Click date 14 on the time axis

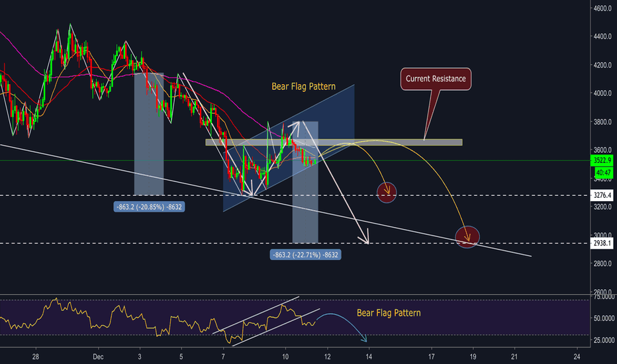pos(369,357)
